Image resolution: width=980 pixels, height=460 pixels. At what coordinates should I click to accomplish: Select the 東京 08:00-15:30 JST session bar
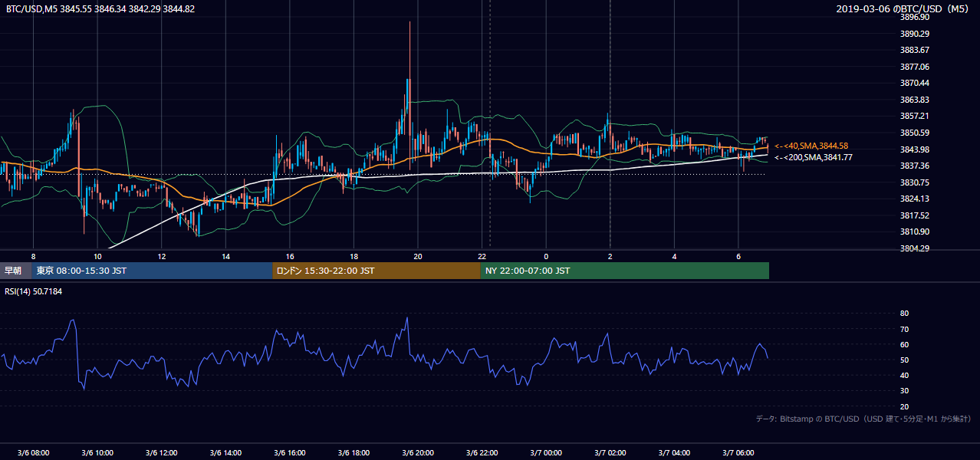[x=152, y=271]
